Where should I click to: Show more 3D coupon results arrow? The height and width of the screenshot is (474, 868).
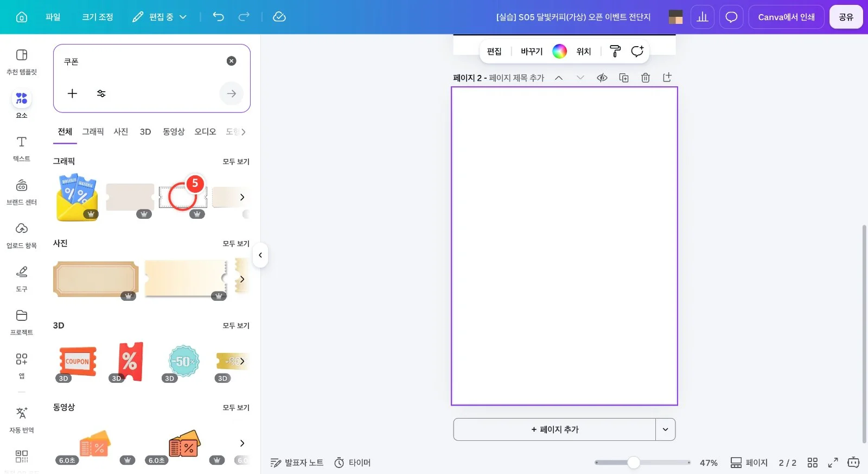pyautogui.click(x=242, y=361)
